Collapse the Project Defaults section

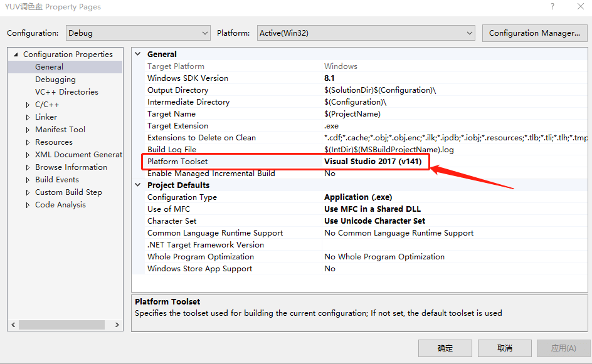pyautogui.click(x=138, y=185)
